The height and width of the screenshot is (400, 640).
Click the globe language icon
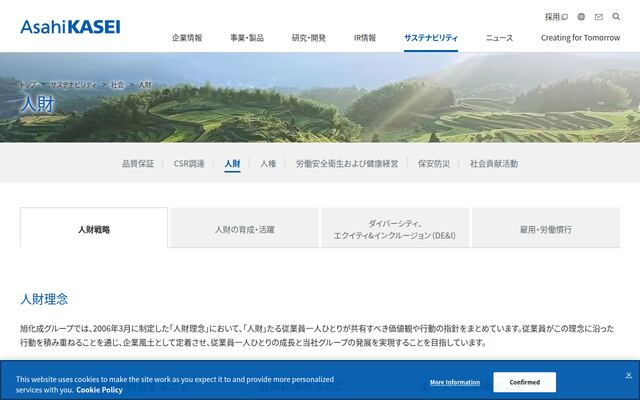(581, 17)
